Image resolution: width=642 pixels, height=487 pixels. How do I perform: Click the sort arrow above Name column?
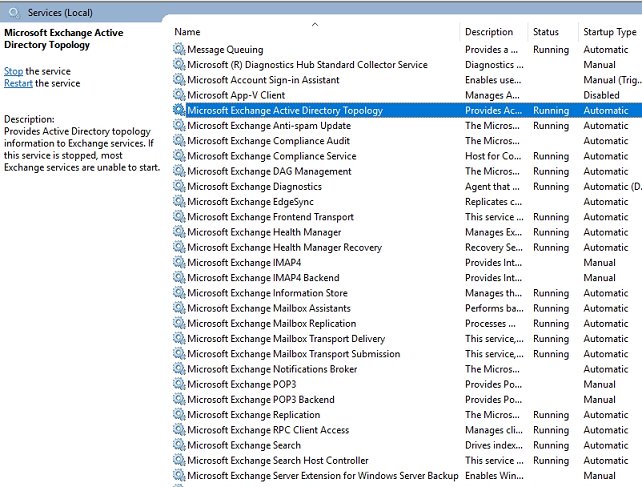315,25
